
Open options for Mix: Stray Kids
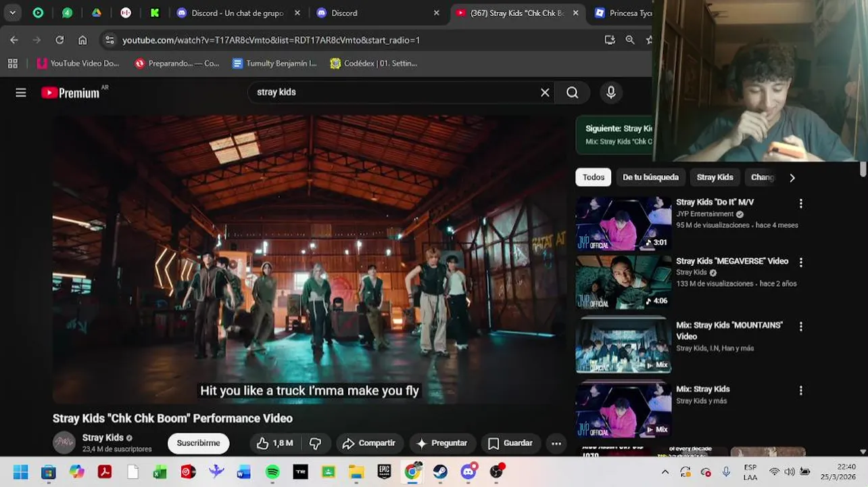[x=801, y=391]
